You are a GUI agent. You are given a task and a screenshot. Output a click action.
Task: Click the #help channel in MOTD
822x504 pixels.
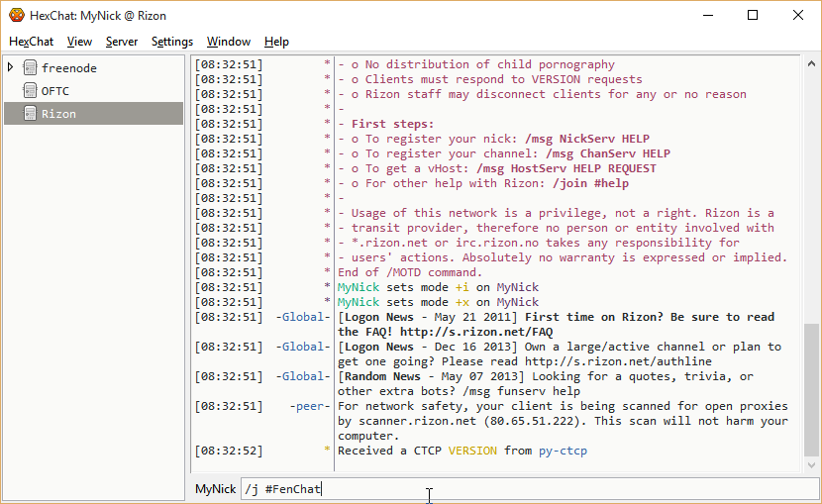click(x=611, y=183)
